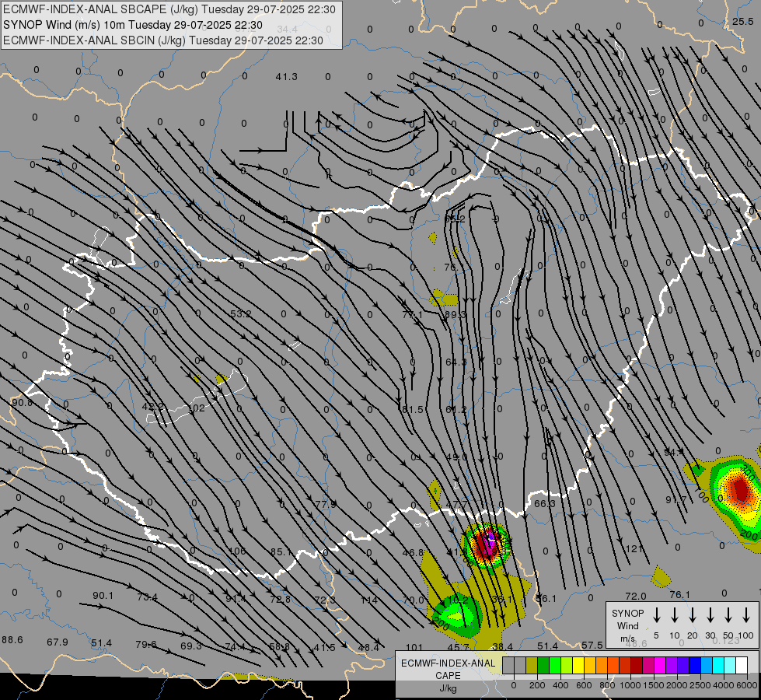Click the SYNOP Wind m/s legend label
The width and height of the screenshot is (761, 700).
click(627, 625)
